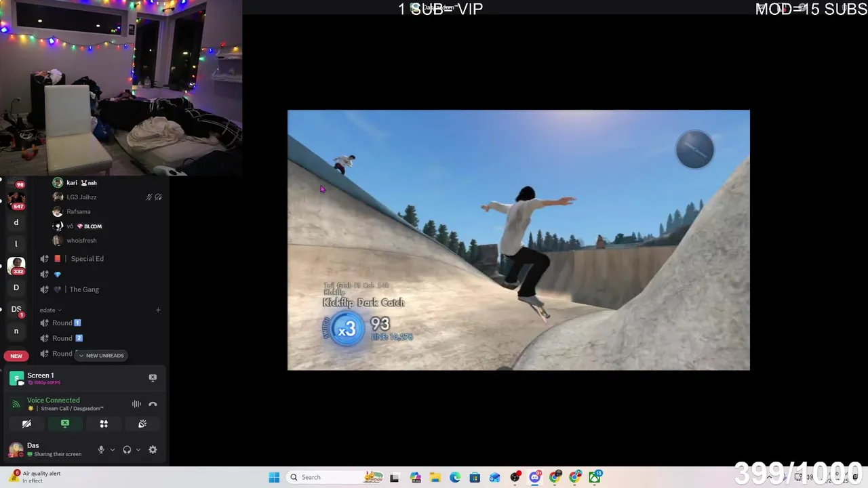
Task: Collapse the edate channel category
Action: pyautogui.click(x=50, y=310)
